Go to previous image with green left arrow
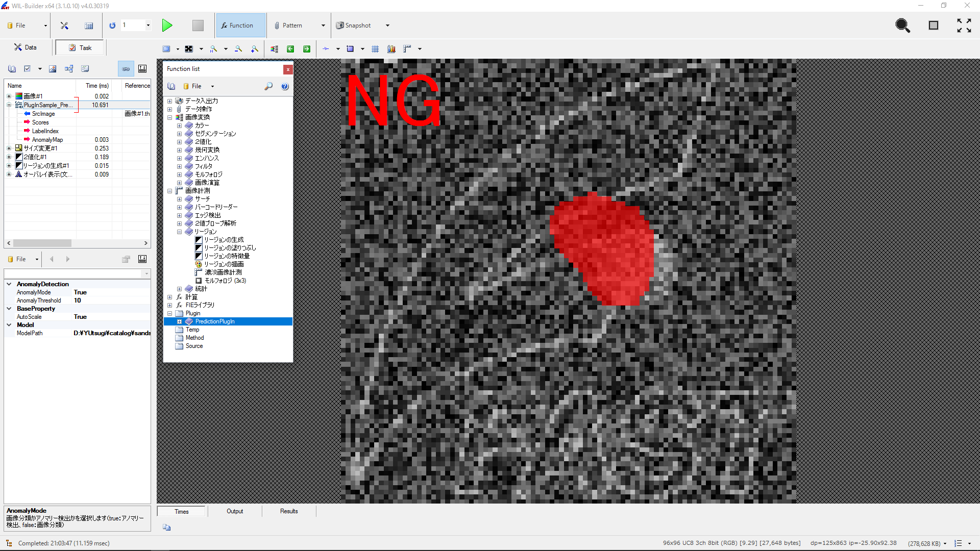Image resolution: width=980 pixels, height=551 pixels. pyautogui.click(x=290, y=49)
